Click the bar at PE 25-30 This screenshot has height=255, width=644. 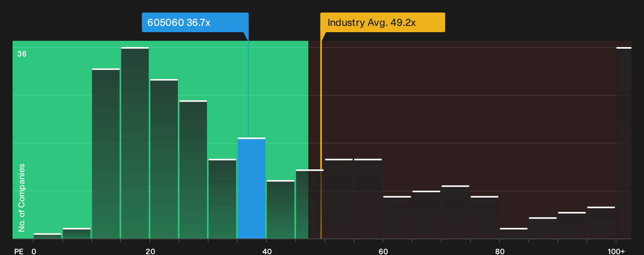(x=193, y=169)
